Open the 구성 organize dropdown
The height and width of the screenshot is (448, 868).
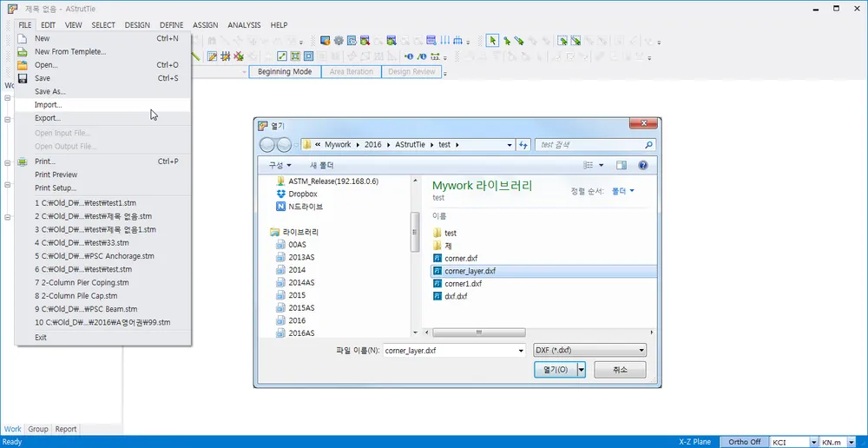280,165
